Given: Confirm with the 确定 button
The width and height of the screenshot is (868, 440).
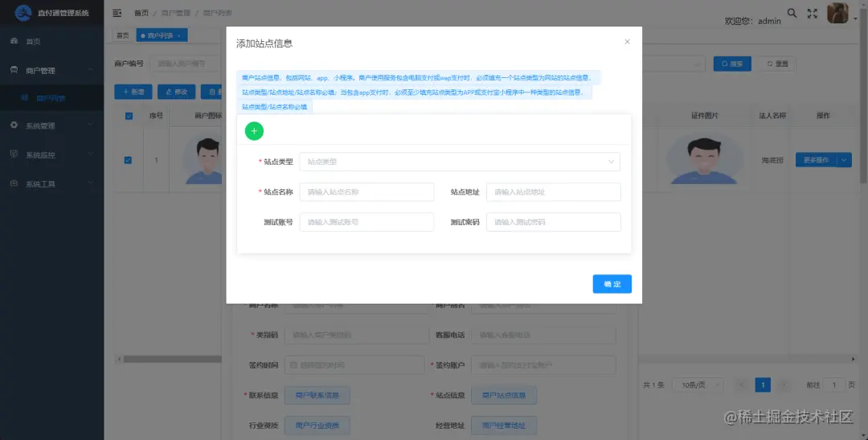Looking at the screenshot, I should (612, 284).
